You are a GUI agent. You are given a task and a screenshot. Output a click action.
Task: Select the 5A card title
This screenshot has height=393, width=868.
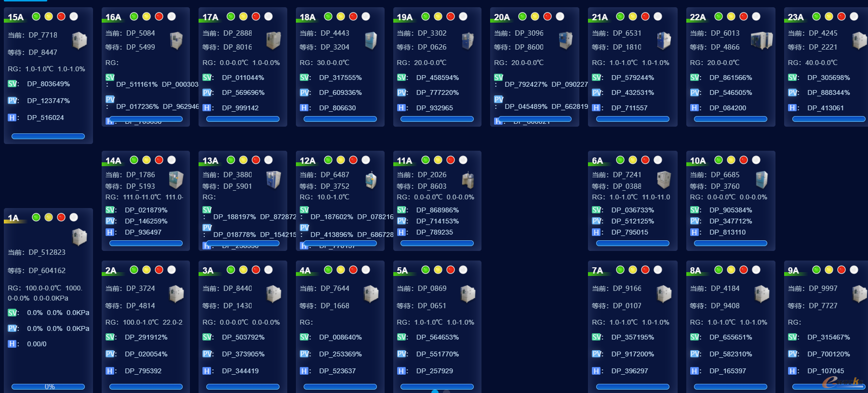point(402,271)
